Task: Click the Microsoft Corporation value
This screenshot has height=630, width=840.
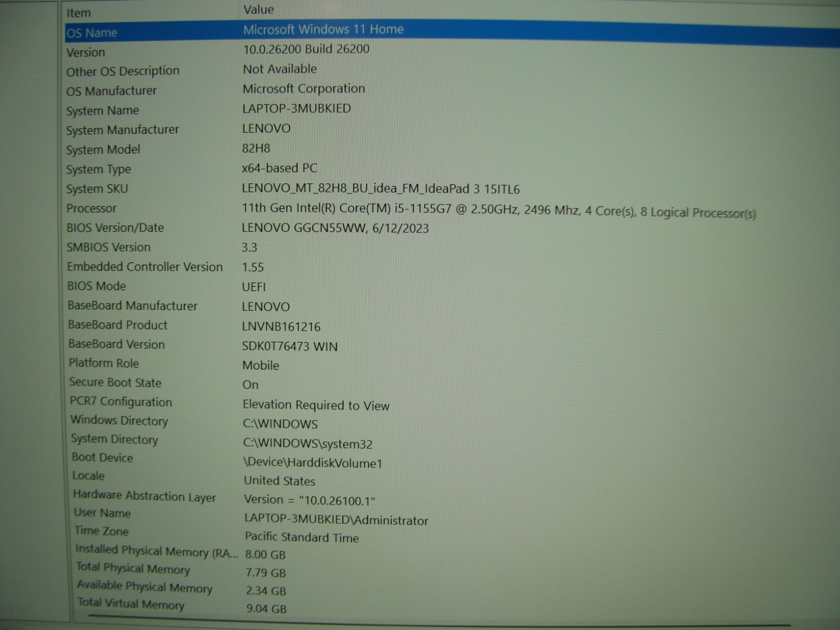Action: click(x=303, y=89)
